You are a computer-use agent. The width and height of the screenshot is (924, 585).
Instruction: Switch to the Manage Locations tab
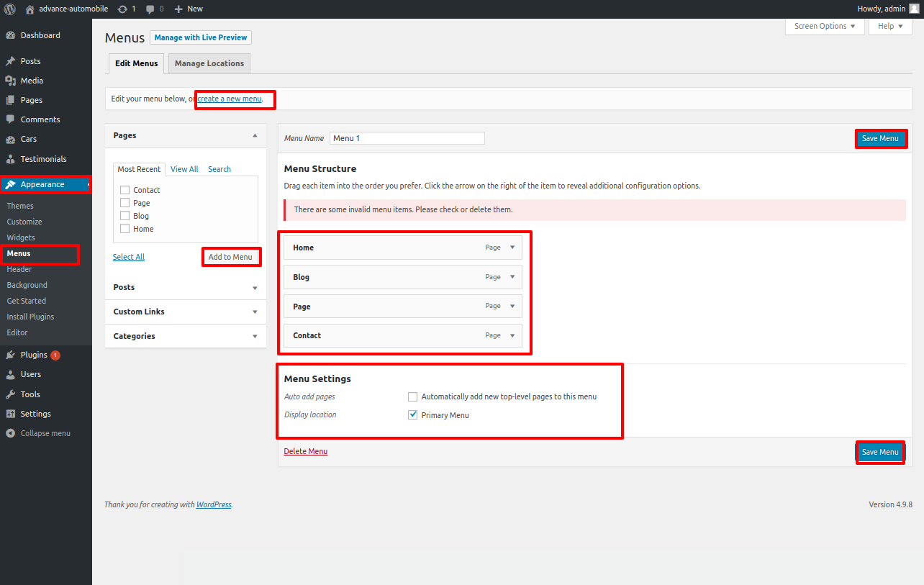click(x=209, y=63)
